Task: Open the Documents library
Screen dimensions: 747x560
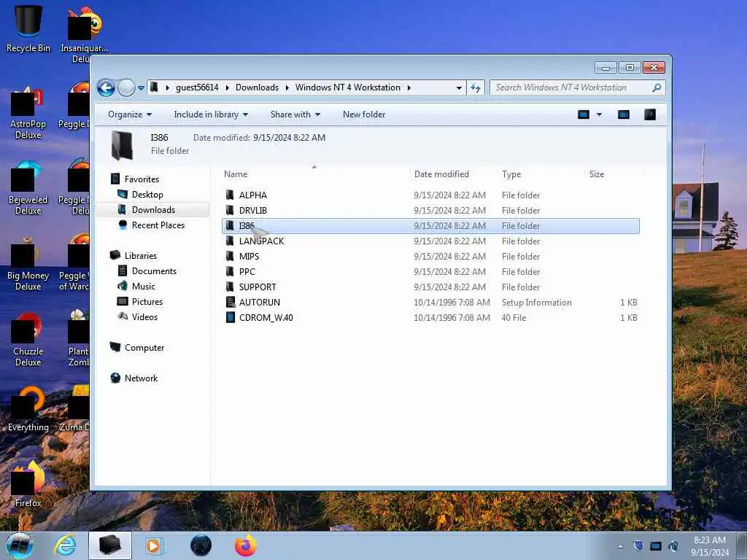Action: pos(154,271)
